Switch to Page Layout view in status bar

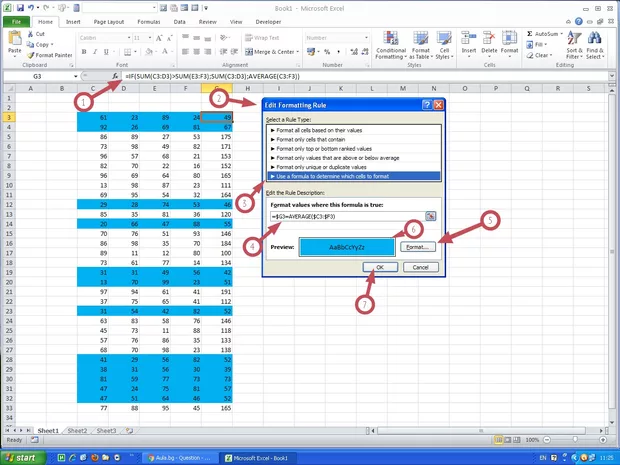pos(508,440)
